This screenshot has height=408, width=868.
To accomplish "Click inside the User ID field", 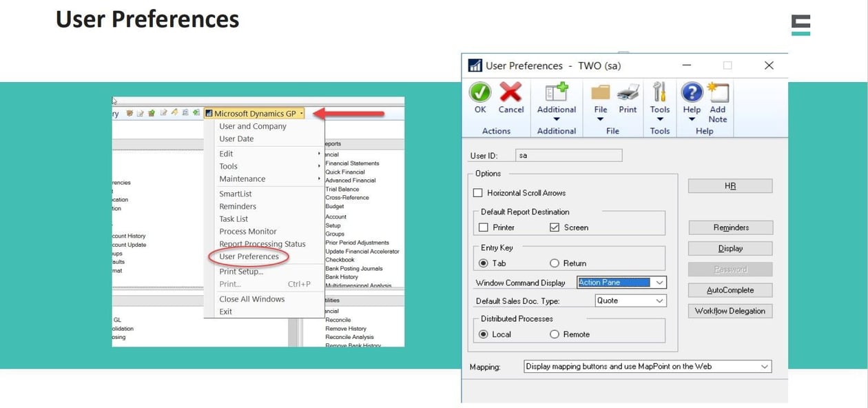I will tap(568, 154).
